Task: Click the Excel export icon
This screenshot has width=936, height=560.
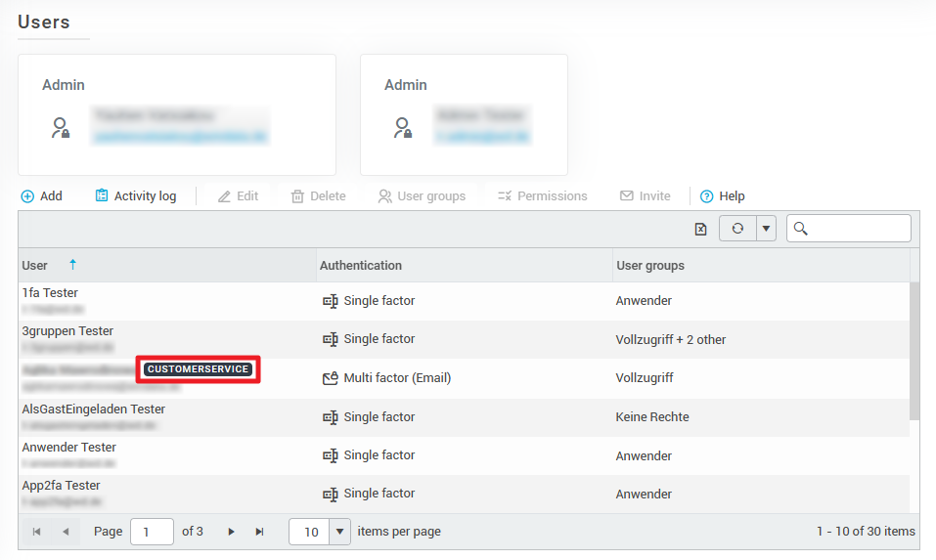Action: (700, 229)
